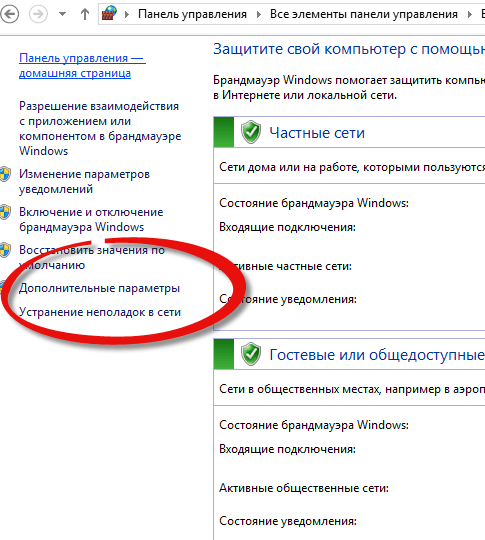Open the recent locations dropdown arrow
The image size is (485, 540).
point(62,14)
